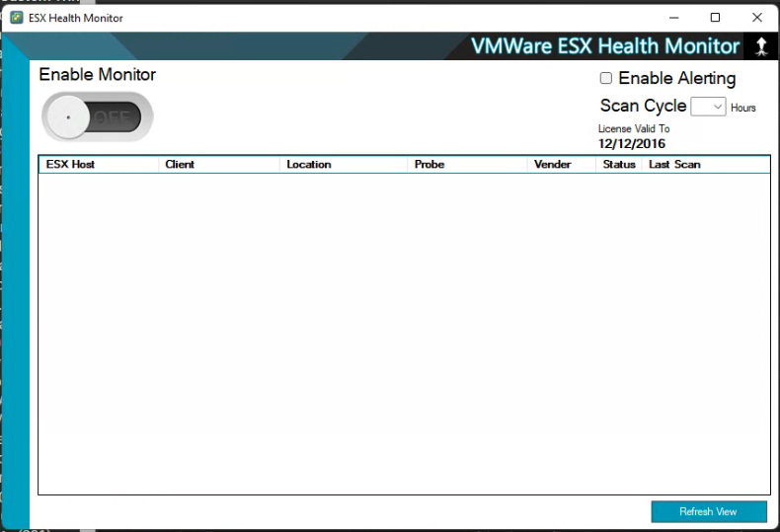Click the Hours label

[x=743, y=108]
